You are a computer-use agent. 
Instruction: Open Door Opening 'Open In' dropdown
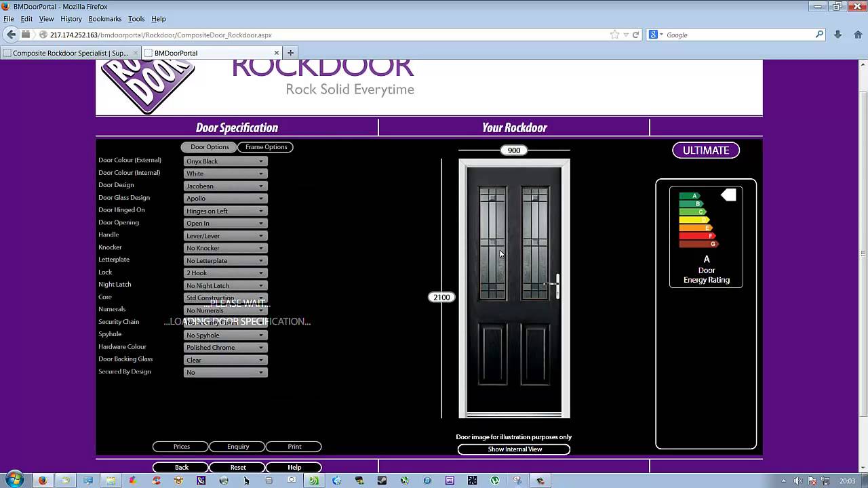(225, 223)
